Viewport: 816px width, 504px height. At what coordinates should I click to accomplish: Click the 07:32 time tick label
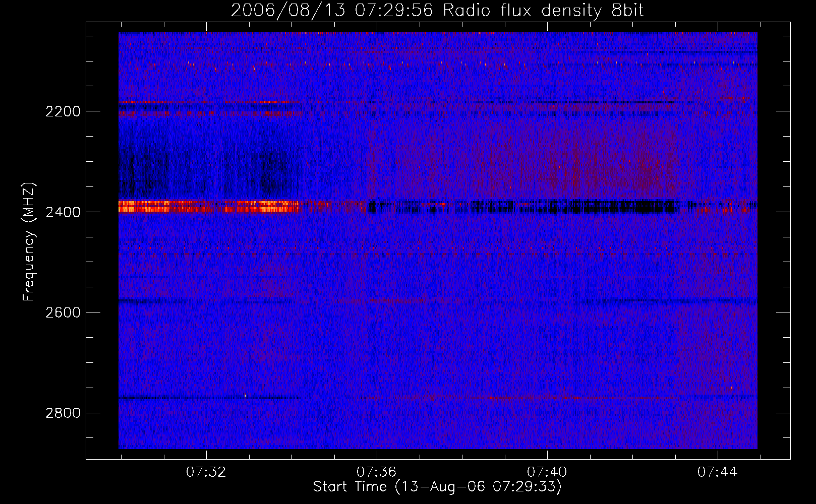coord(206,472)
